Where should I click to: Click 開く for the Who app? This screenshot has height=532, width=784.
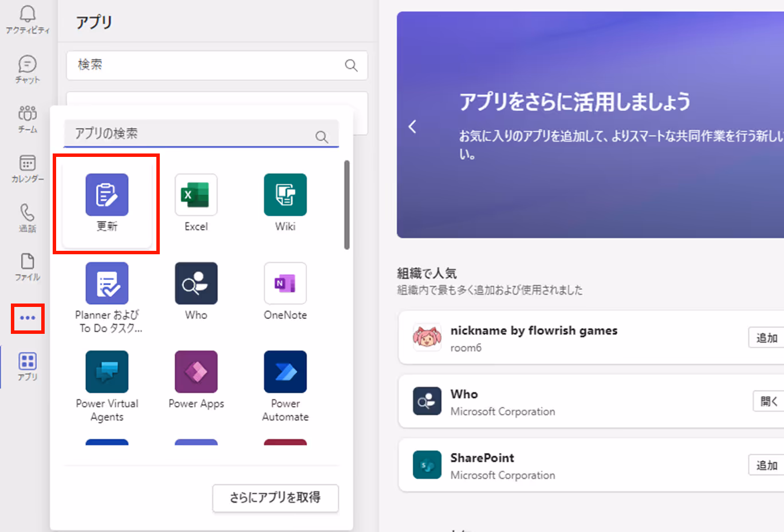(769, 401)
